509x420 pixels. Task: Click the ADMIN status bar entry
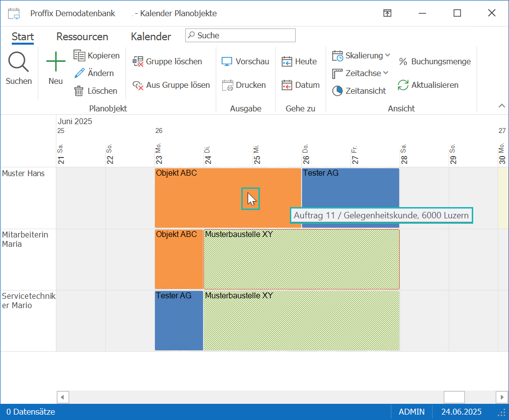pyautogui.click(x=411, y=412)
